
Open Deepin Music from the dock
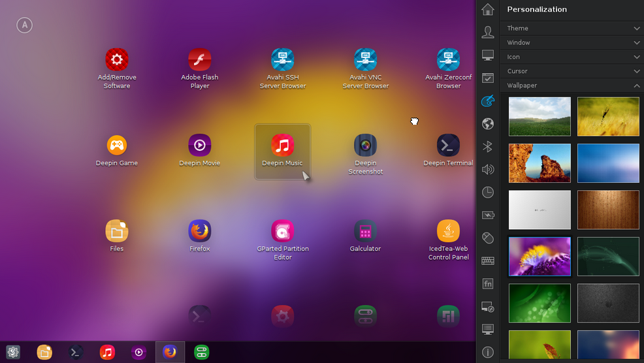[107, 353]
